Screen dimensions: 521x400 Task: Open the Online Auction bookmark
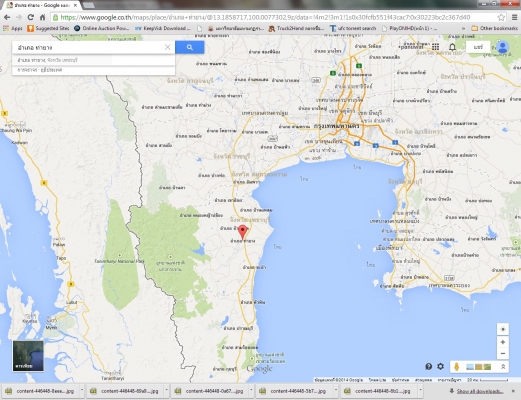[102, 28]
